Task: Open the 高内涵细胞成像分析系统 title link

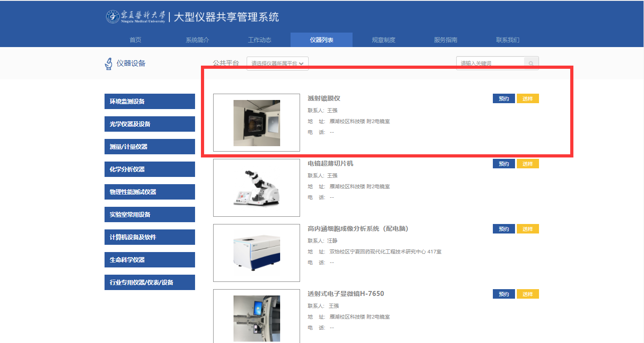Action: tap(358, 229)
